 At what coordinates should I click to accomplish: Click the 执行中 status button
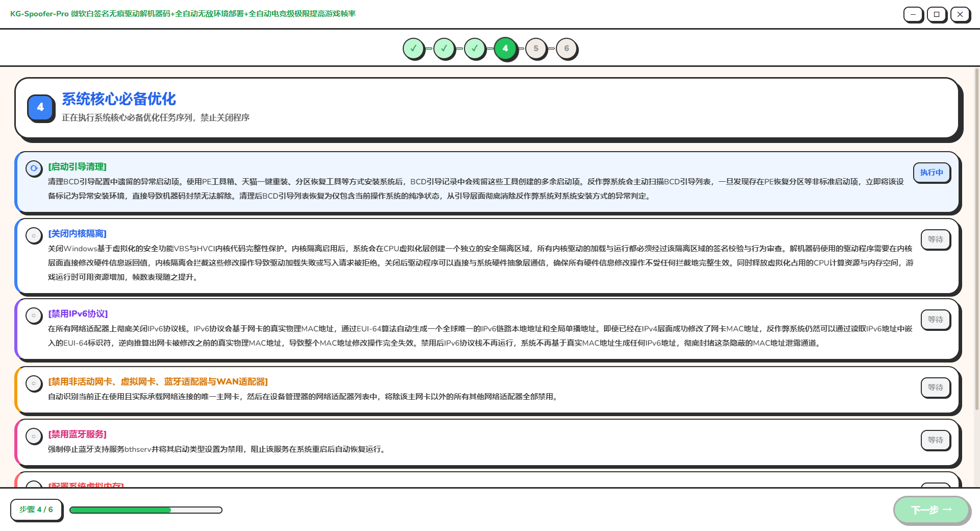pos(932,173)
